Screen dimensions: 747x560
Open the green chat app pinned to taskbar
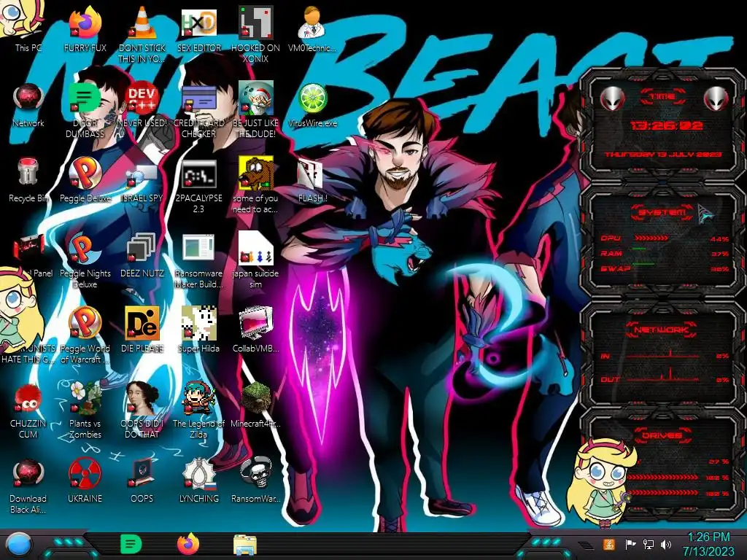click(131, 545)
